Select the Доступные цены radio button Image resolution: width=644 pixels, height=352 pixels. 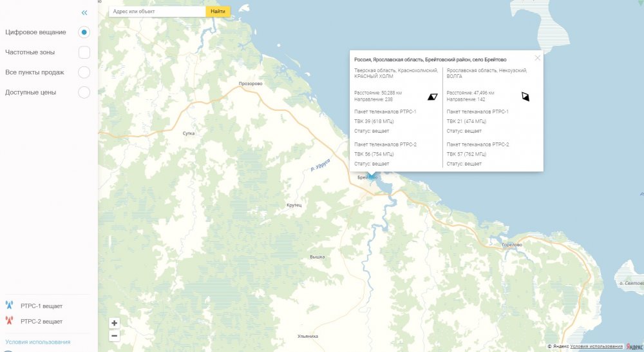coord(84,92)
